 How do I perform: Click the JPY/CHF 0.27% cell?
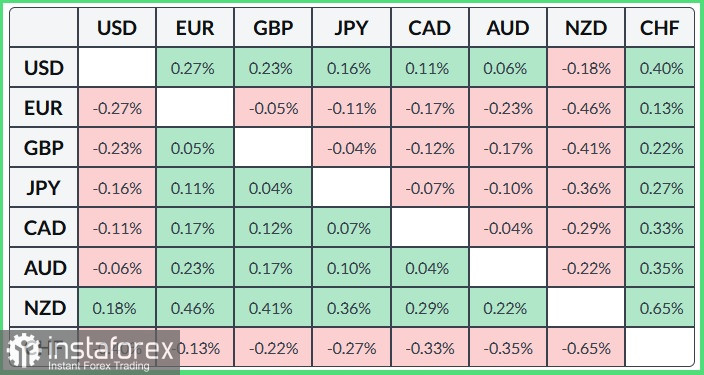point(660,188)
